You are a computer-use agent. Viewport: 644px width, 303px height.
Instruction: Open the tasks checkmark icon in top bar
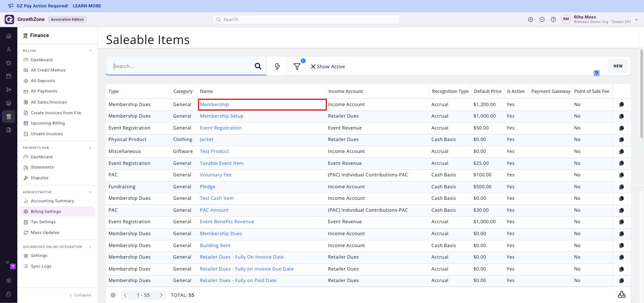click(542, 19)
